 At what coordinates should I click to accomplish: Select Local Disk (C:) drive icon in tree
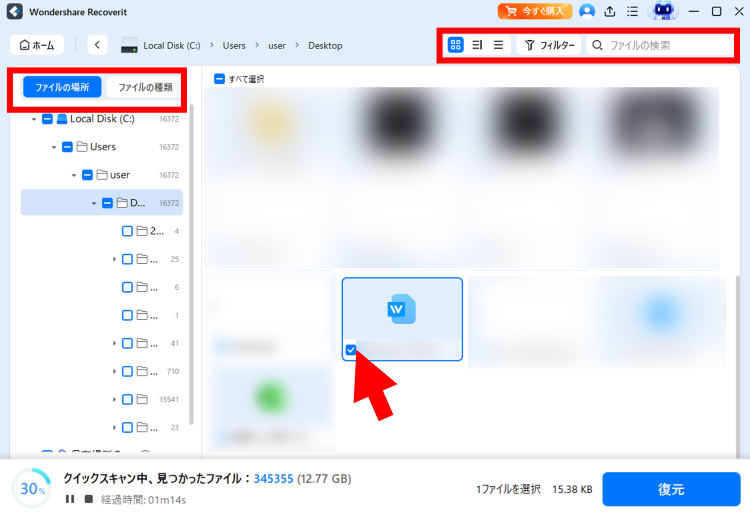pyautogui.click(x=62, y=119)
